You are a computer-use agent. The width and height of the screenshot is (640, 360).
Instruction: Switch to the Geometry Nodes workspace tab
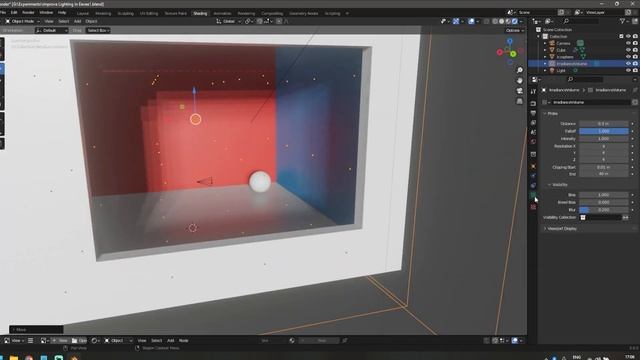304,13
